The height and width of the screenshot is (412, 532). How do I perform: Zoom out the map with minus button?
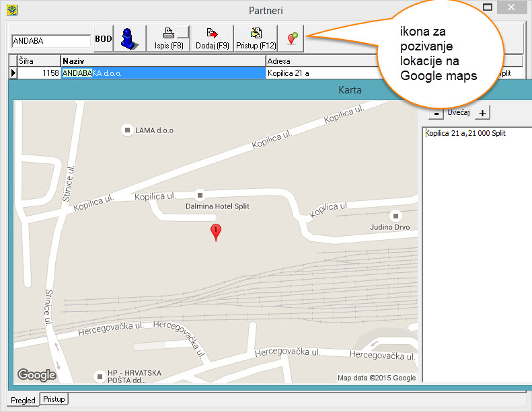click(436, 114)
